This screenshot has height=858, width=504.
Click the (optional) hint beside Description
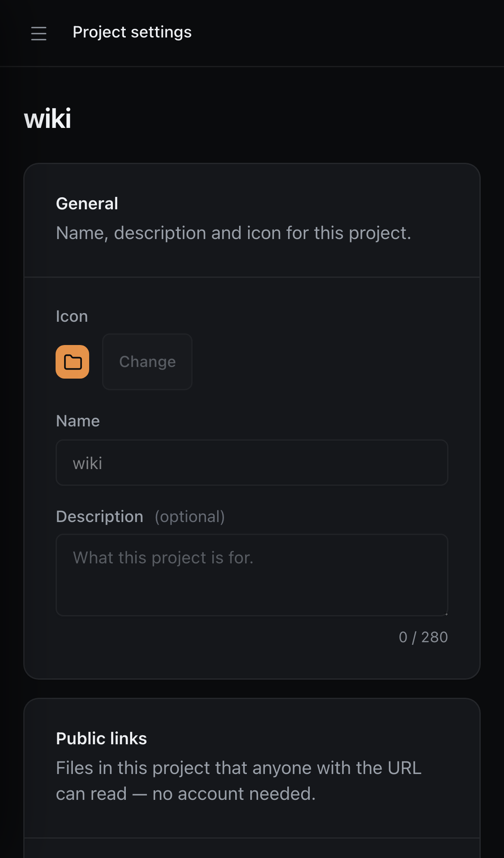(x=190, y=516)
